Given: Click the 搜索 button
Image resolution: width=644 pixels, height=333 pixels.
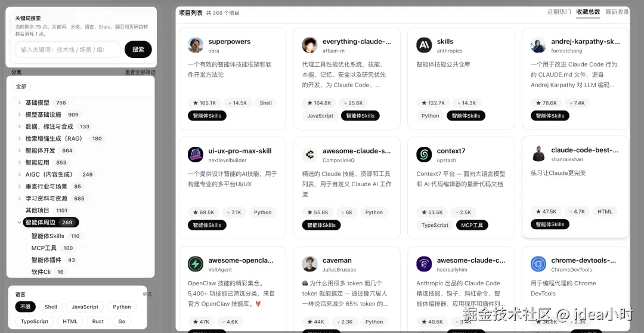Looking at the screenshot, I should (x=138, y=50).
